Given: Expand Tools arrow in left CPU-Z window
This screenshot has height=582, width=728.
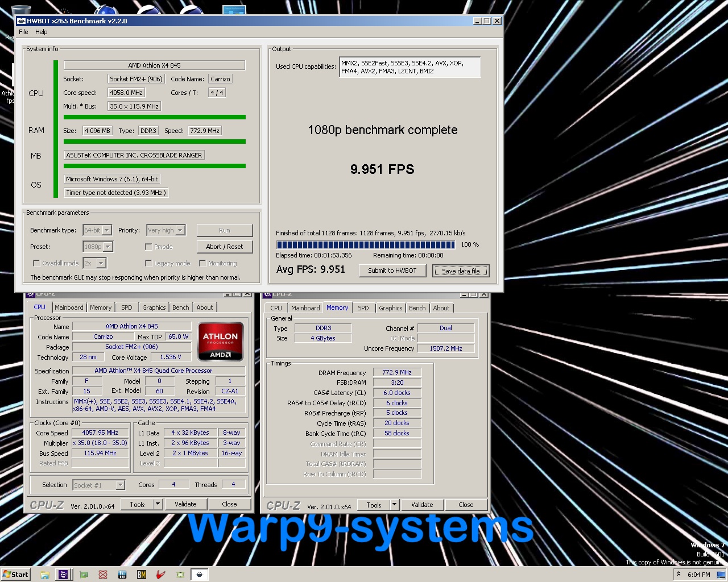Looking at the screenshot, I should pyautogui.click(x=158, y=504).
